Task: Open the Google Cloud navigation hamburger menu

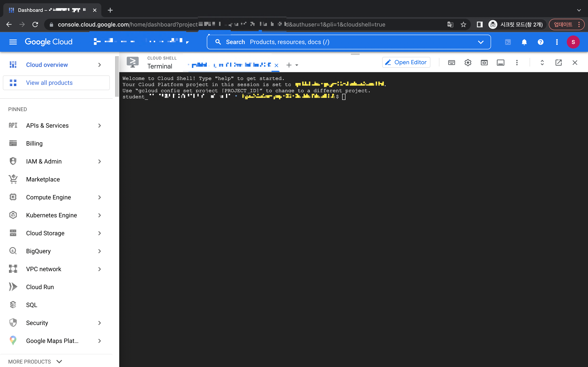Action: (13, 42)
